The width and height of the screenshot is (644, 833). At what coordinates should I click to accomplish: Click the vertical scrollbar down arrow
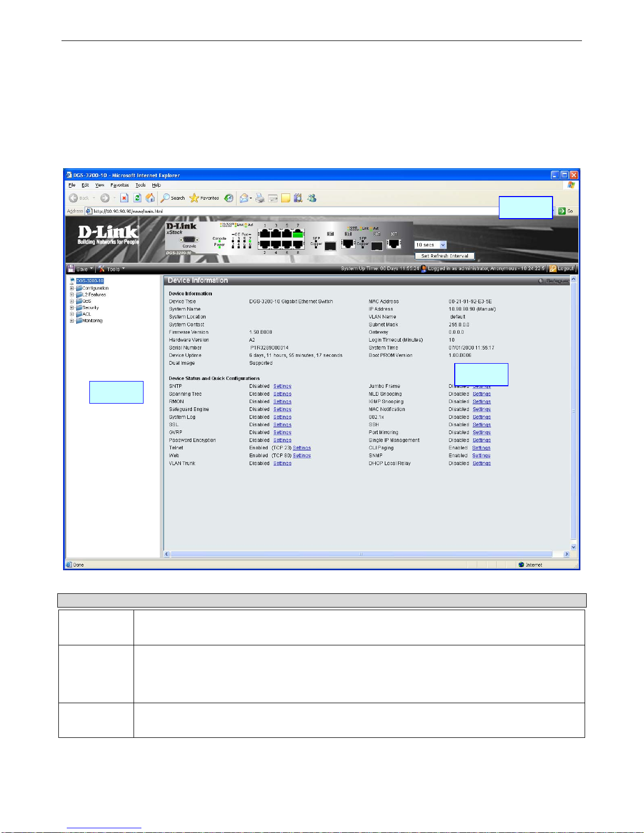(x=574, y=547)
